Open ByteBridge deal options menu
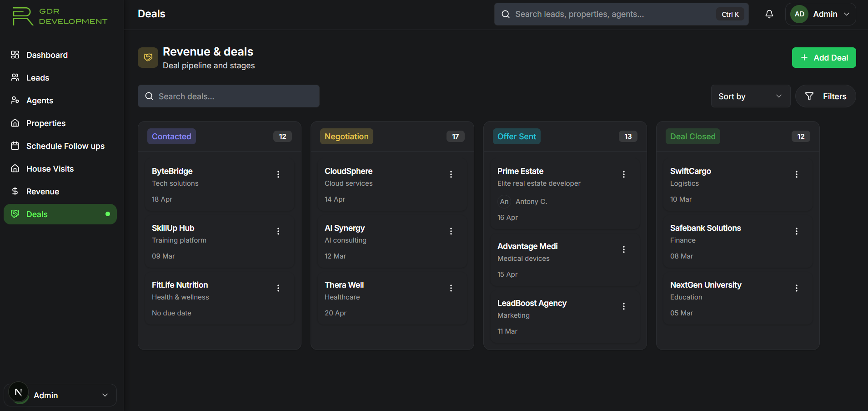The height and width of the screenshot is (411, 868). [x=278, y=174]
